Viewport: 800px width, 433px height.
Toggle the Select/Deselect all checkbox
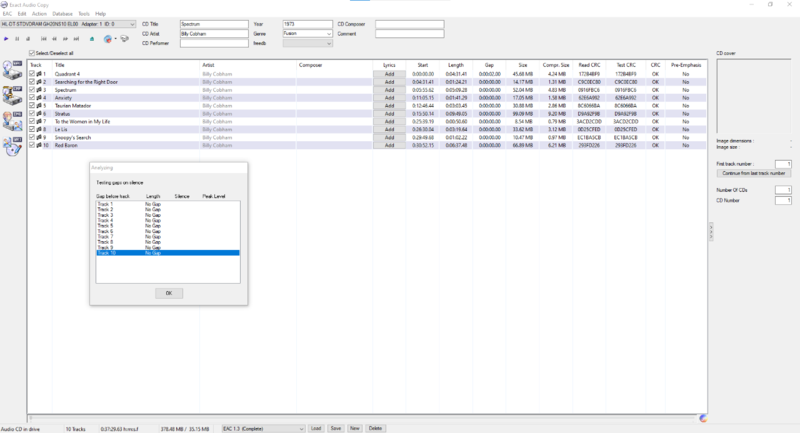tap(32, 53)
